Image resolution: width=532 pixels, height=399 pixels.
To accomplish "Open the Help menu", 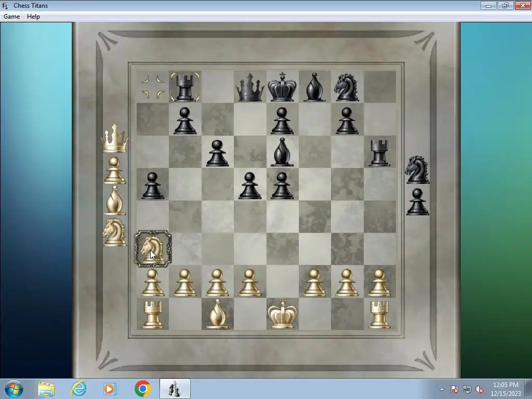I will 33,17.
